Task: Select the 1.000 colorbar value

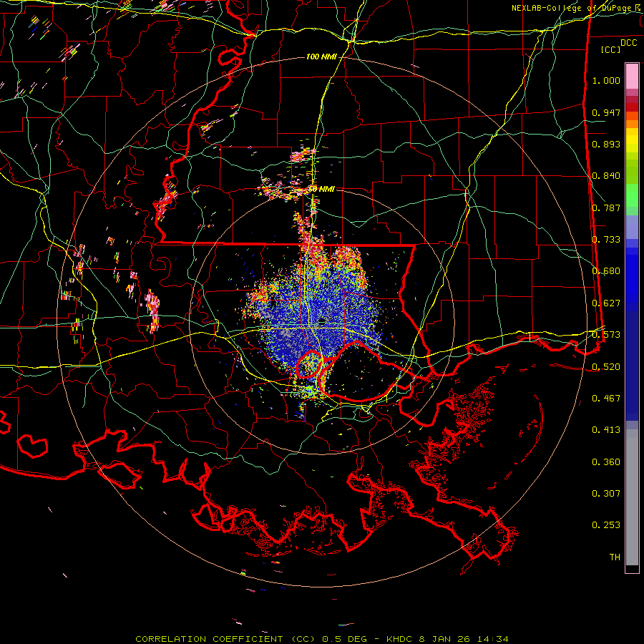Action: [x=606, y=80]
